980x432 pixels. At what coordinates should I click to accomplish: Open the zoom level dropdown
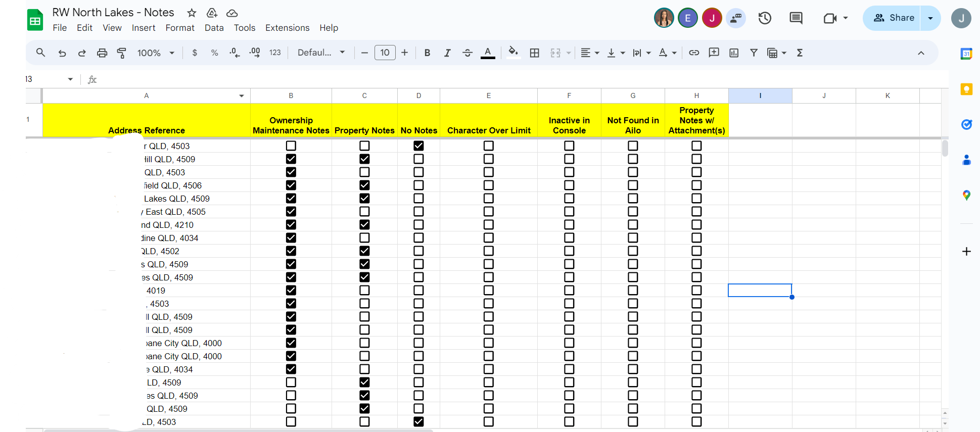tap(156, 53)
